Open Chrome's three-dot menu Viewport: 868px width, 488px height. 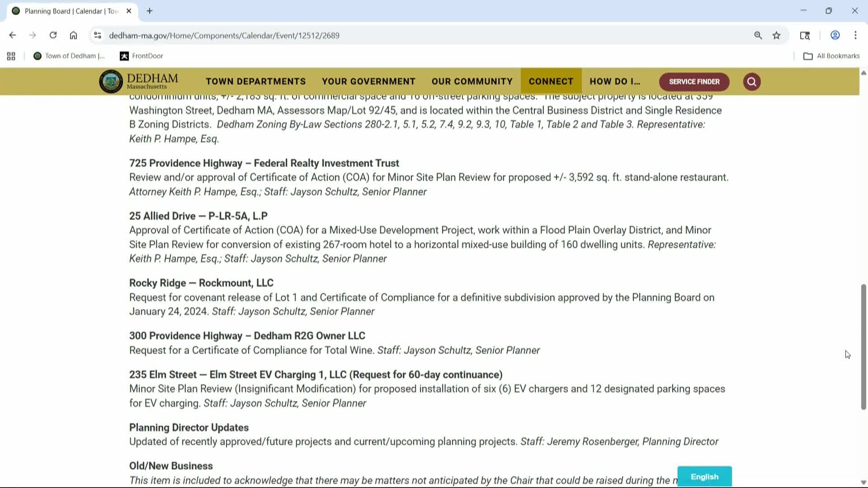point(855,35)
